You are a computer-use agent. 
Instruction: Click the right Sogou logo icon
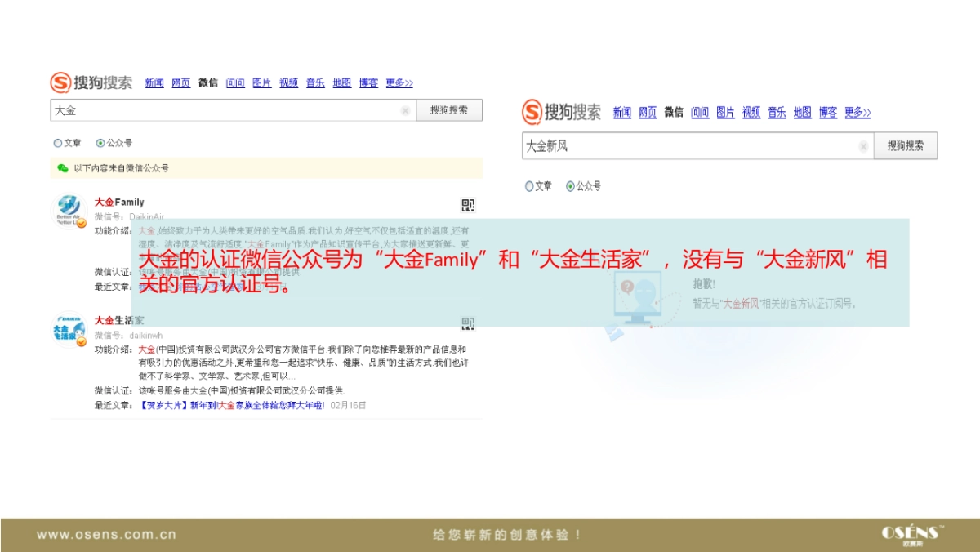click(x=531, y=113)
